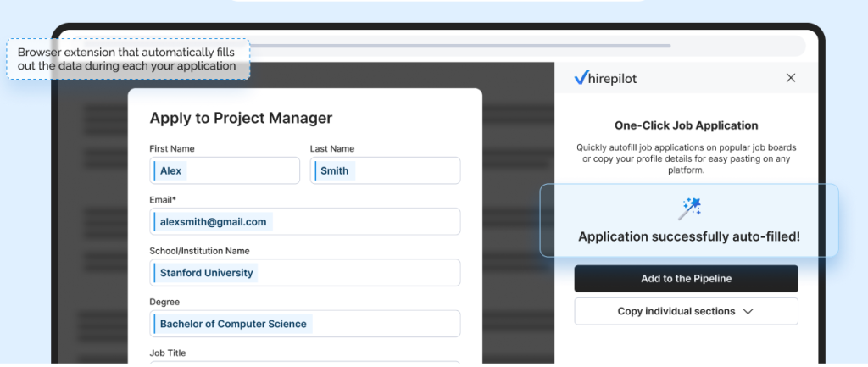Click the Quickly autofill job applications description
Viewport: 868px width, 367px height.
[686, 158]
